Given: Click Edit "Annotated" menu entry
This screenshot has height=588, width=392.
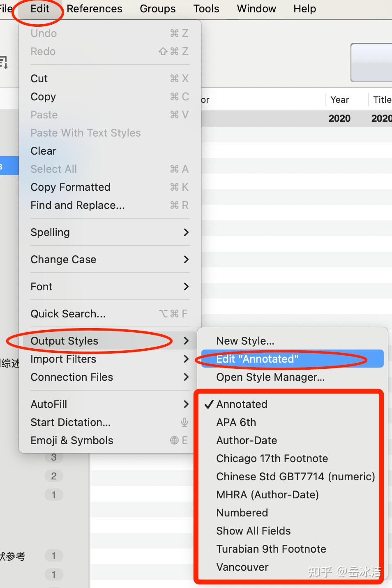Looking at the screenshot, I should [x=258, y=359].
